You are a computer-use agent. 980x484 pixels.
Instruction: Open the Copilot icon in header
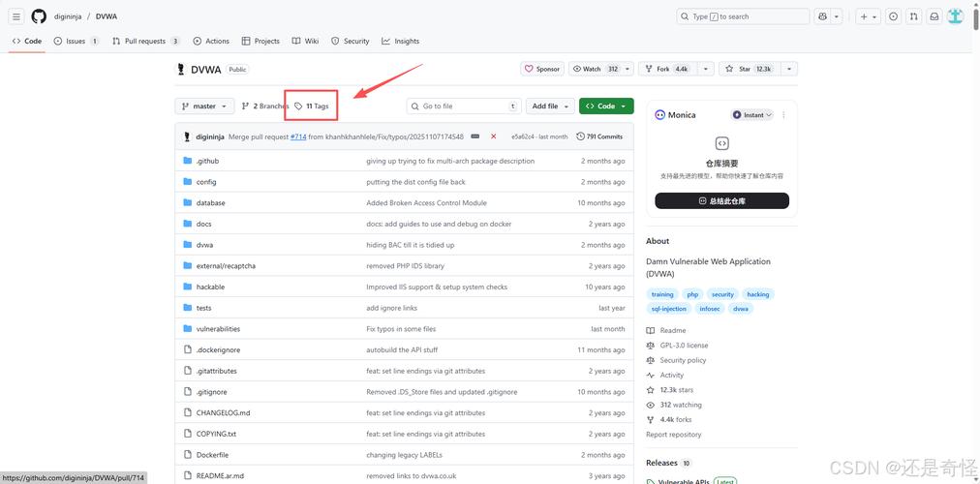(x=822, y=16)
